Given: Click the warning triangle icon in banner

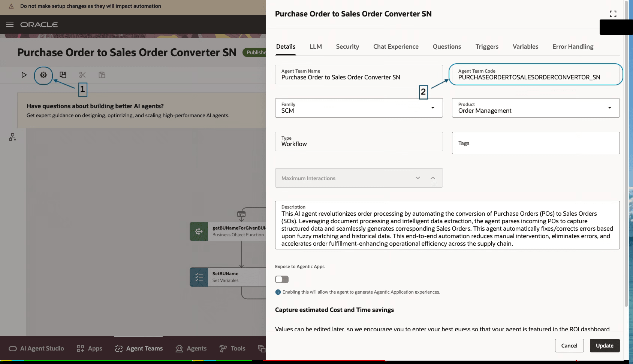Looking at the screenshot, I should click(x=11, y=6).
